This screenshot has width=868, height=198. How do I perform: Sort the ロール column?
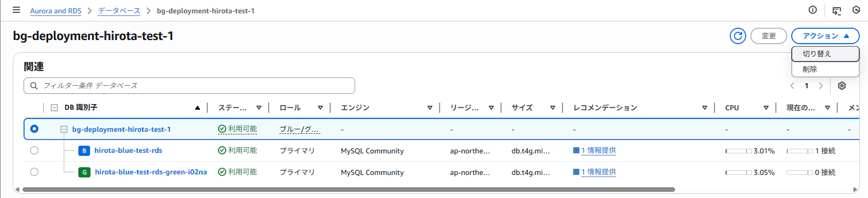(320, 108)
